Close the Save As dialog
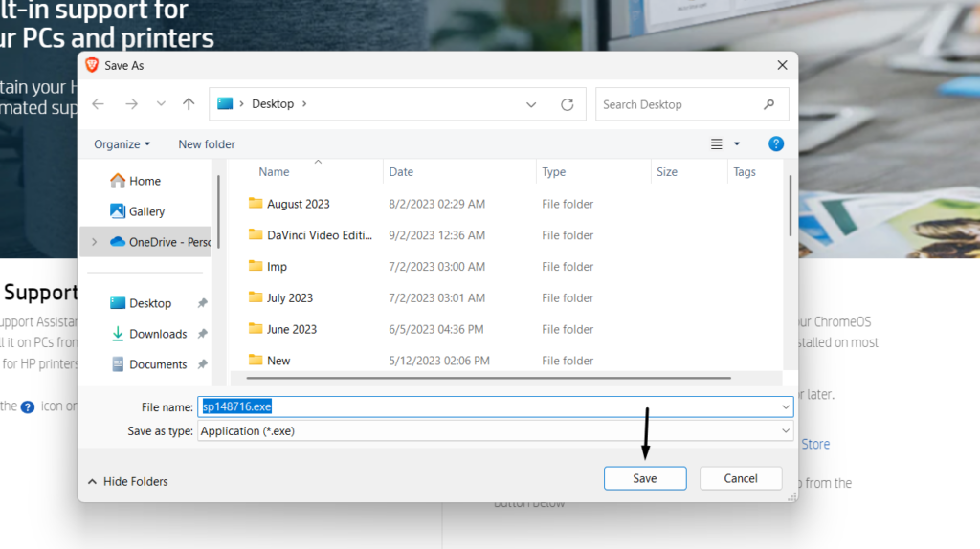Image resolution: width=980 pixels, height=549 pixels. point(782,66)
